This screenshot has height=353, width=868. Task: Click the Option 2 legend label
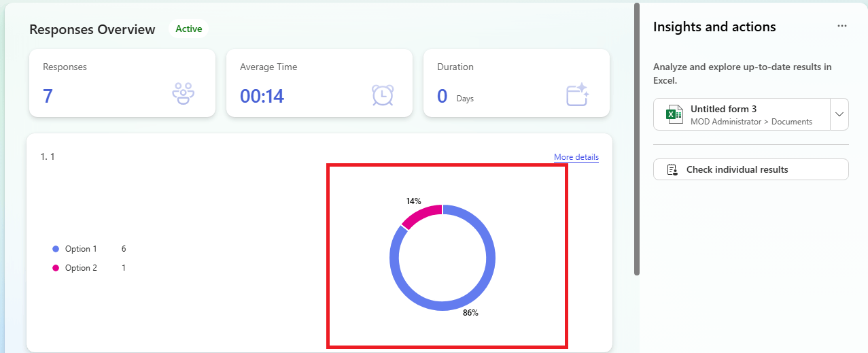(81, 268)
